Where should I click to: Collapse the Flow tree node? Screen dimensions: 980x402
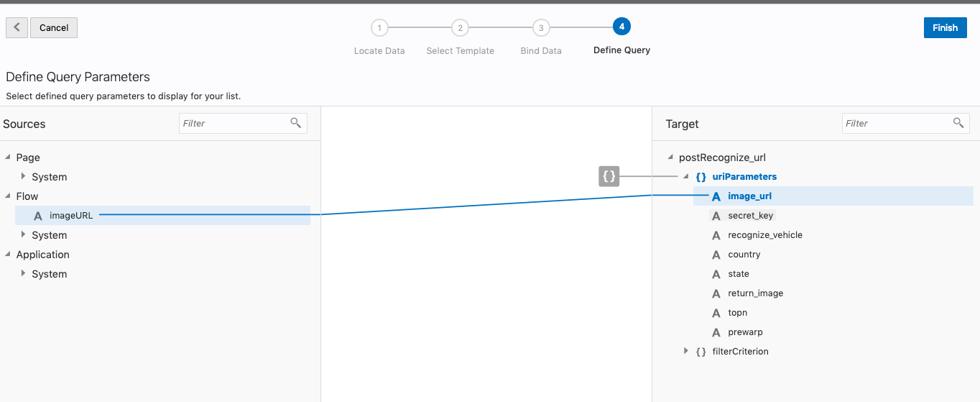coord(8,196)
